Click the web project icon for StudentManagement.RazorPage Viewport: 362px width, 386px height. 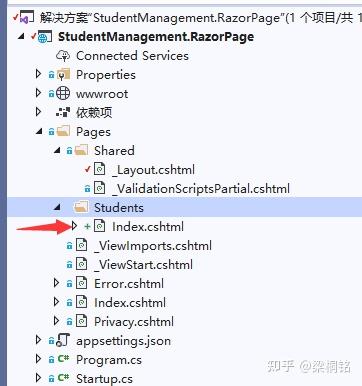tap(45, 37)
